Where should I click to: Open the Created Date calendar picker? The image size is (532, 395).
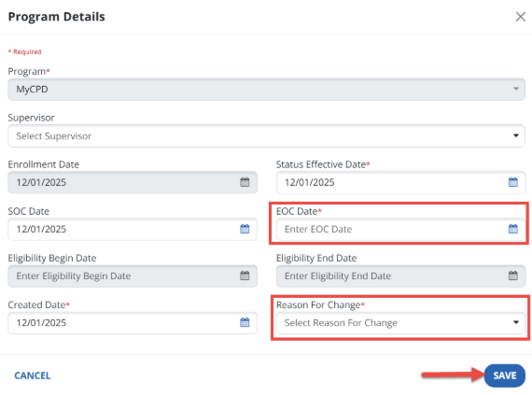pos(245,322)
